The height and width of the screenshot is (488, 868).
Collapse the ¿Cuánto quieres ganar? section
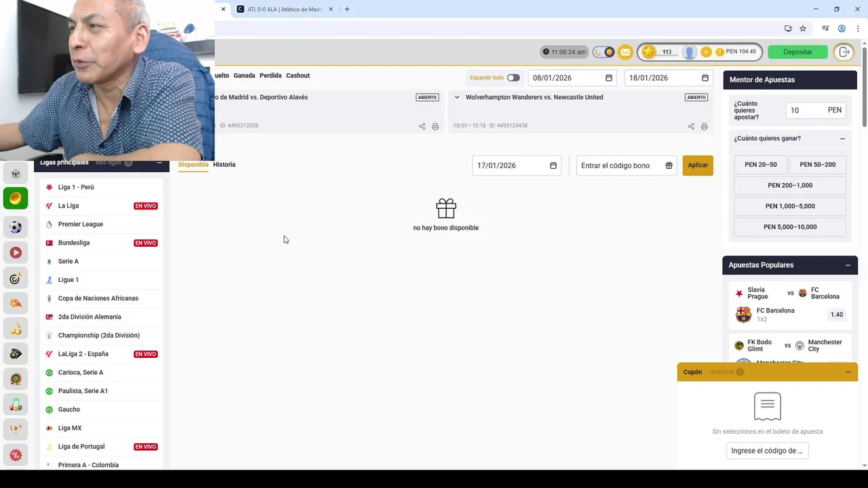tap(842, 138)
